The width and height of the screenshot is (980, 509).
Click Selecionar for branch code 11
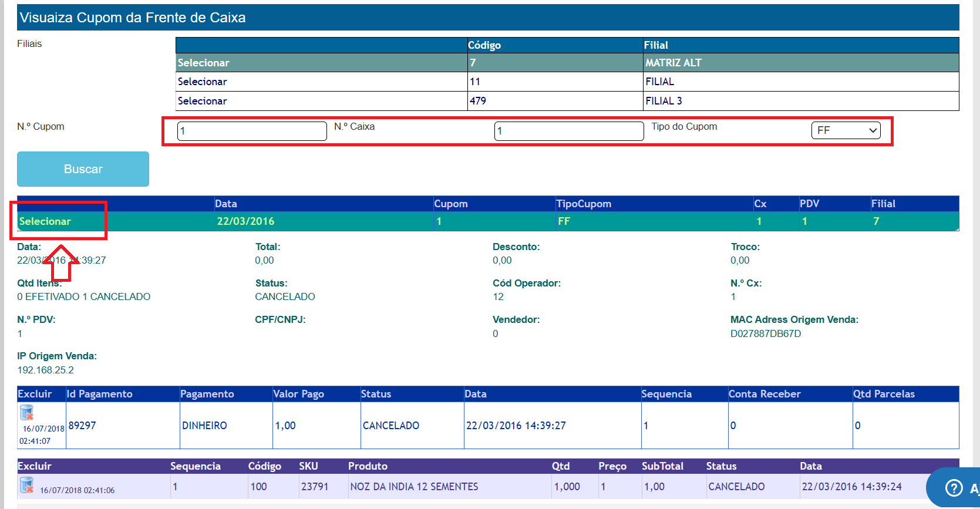[202, 82]
